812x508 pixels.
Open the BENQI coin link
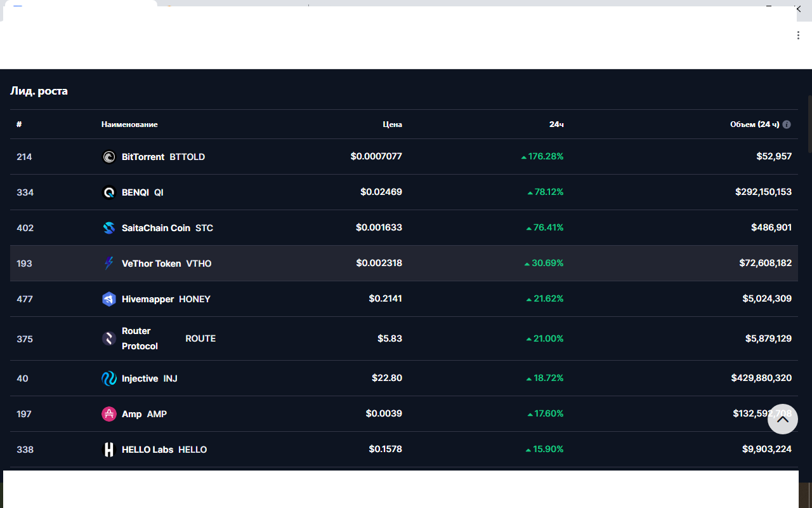click(x=135, y=192)
